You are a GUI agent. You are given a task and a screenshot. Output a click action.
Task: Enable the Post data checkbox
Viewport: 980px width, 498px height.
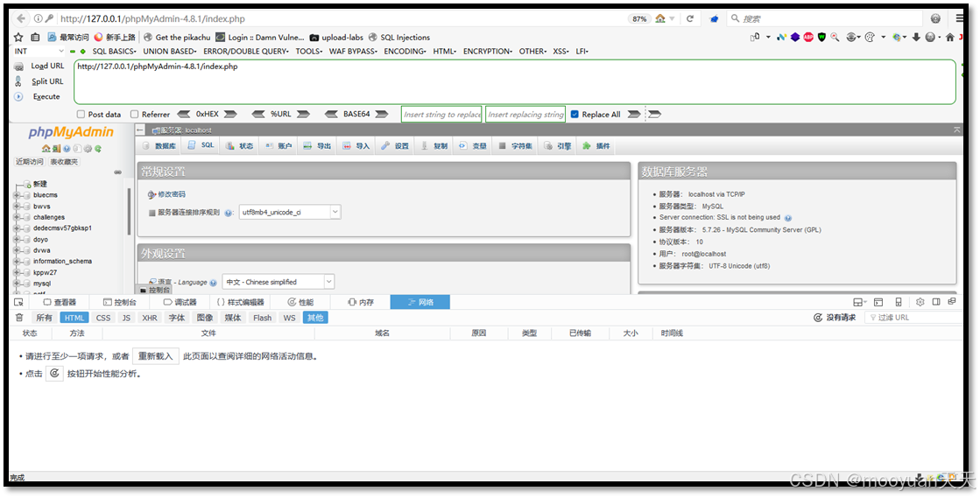tap(81, 115)
